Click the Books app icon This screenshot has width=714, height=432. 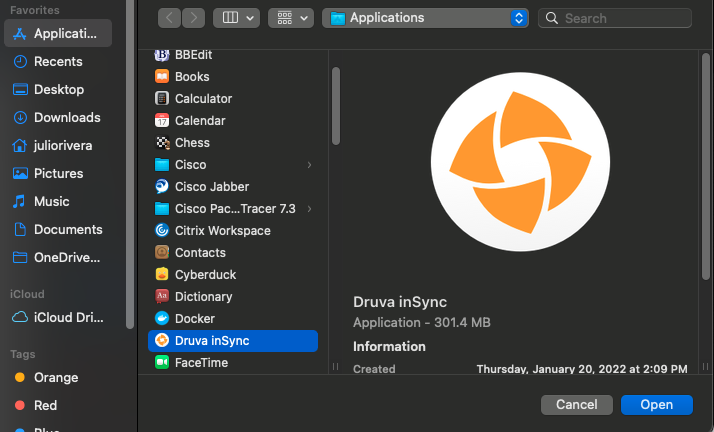[x=162, y=76]
